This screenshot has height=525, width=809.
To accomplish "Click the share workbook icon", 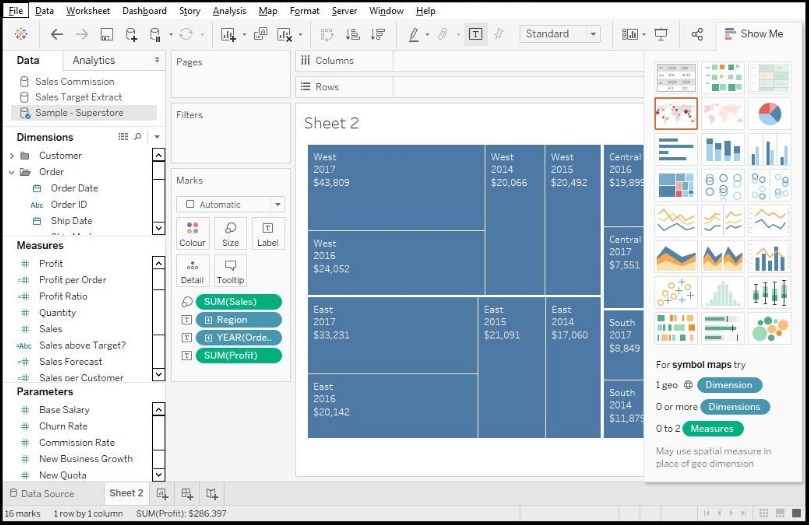I will (x=697, y=35).
